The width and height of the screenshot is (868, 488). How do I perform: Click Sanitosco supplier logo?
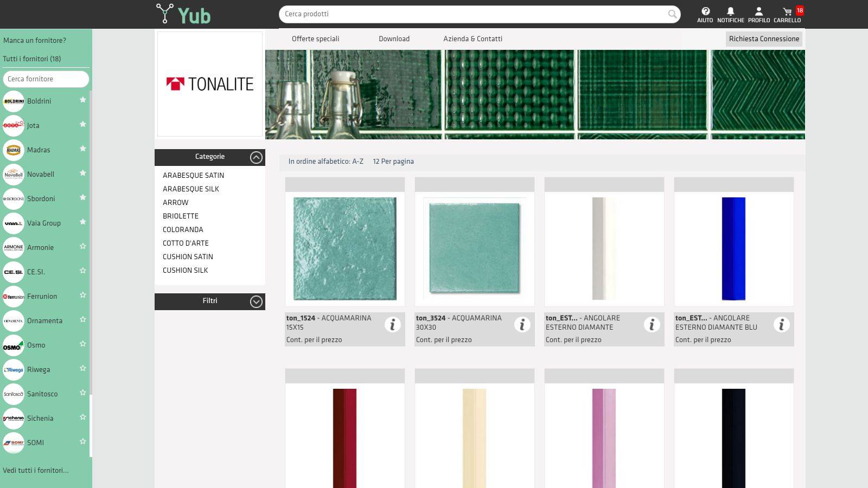[x=14, y=394]
